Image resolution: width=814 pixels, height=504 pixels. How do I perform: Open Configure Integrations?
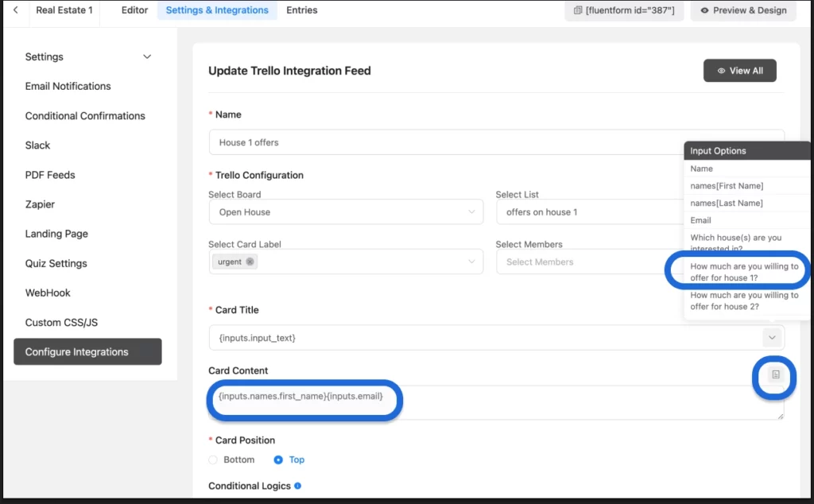(87, 352)
